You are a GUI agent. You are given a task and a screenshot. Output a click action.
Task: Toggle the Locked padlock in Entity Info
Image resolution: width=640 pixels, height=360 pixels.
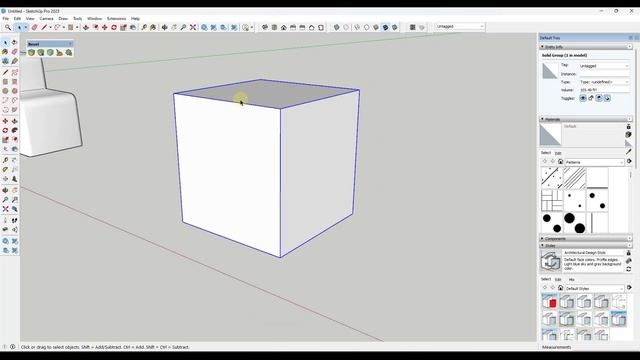(591, 98)
